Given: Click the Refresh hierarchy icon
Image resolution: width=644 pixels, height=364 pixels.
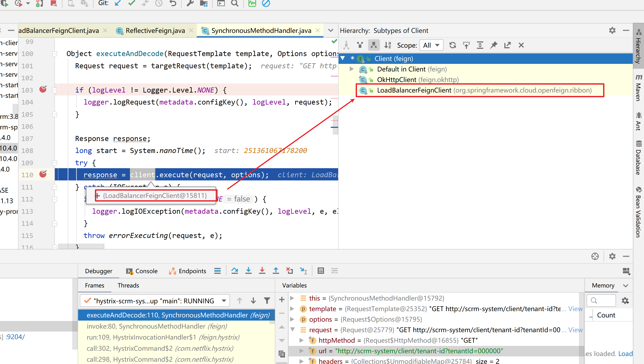Looking at the screenshot, I should pyautogui.click(x=452, y=45).
